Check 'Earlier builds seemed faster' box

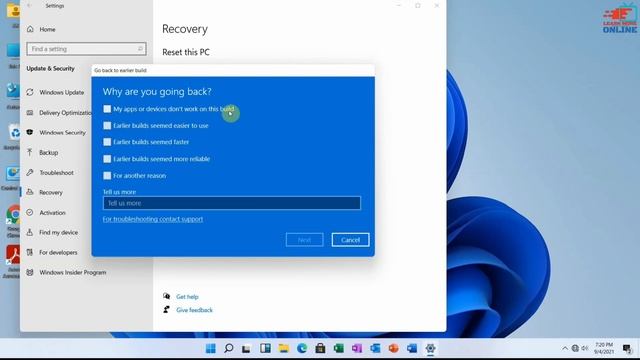point(107,142)
